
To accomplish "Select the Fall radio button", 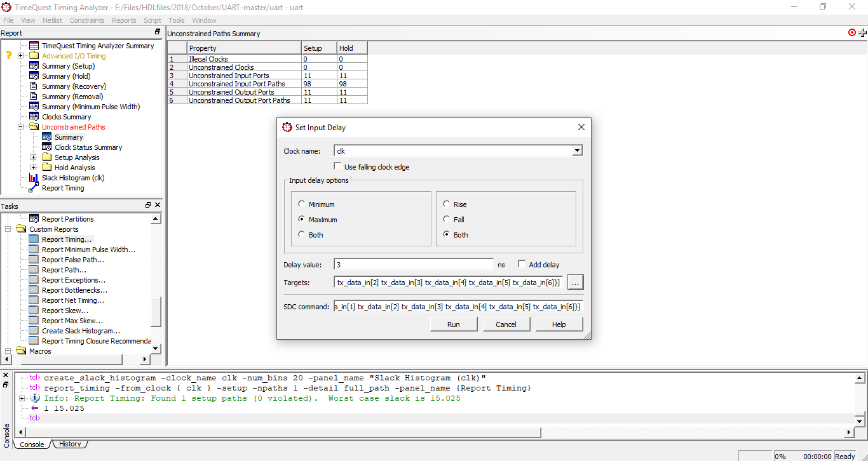I will click(x=447, y=220).
